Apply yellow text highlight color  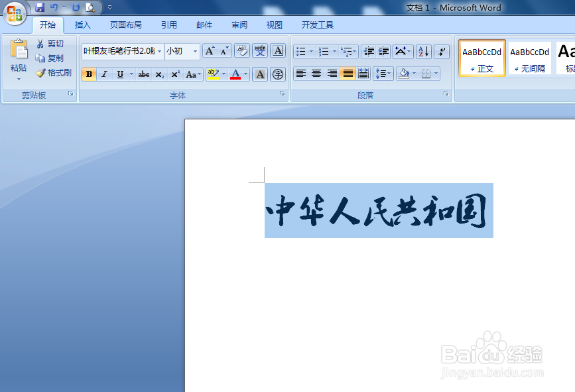tap(213, 74)
